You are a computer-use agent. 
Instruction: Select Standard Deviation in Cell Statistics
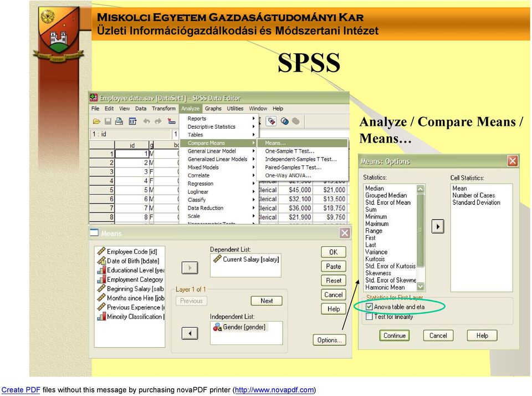[477, 202]
